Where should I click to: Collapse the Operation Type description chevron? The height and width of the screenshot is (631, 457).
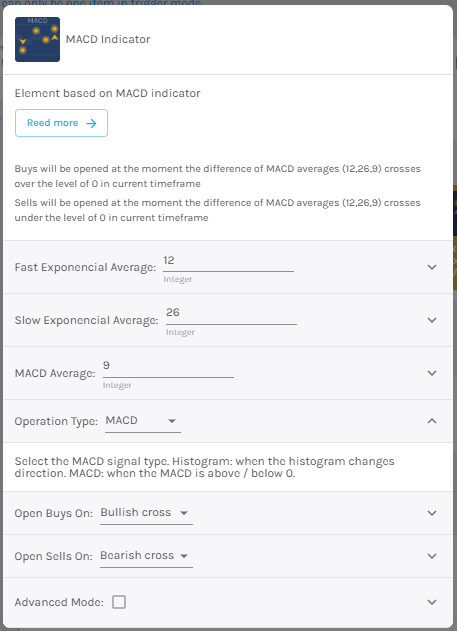(432, 421)
